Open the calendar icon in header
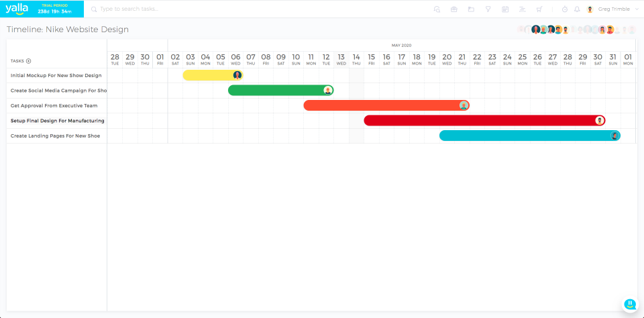The image size is (644, 318). 505,9
